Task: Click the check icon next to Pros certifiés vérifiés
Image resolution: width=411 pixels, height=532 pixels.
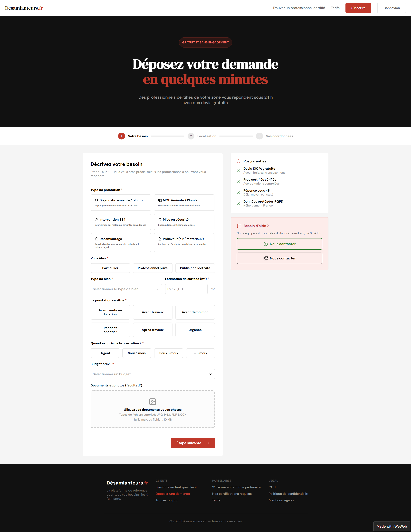Action: click(x=239, y=181)
